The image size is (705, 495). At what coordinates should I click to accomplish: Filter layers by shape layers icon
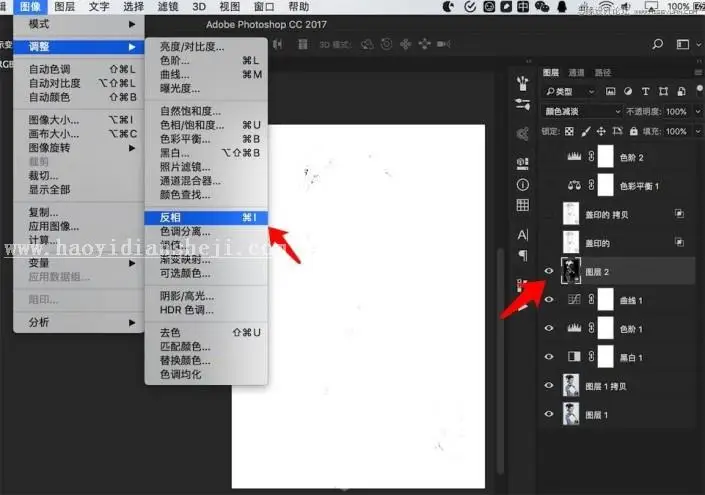pos(663,91)
